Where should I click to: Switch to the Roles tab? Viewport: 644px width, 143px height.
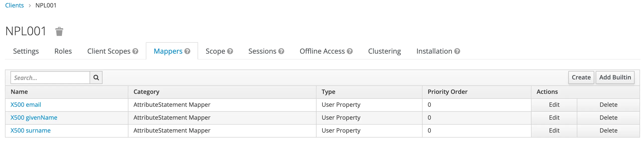63,51
